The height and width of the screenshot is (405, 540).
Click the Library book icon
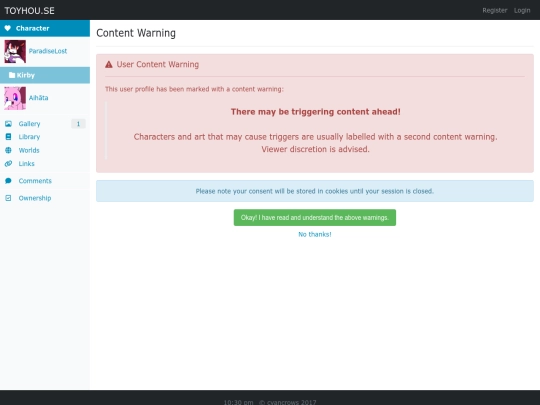pos(8,137)
